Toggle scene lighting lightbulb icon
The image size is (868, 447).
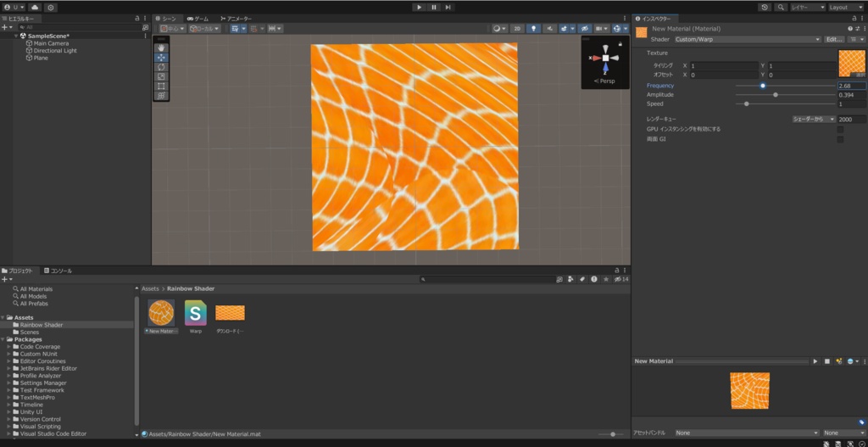[534, 28]
